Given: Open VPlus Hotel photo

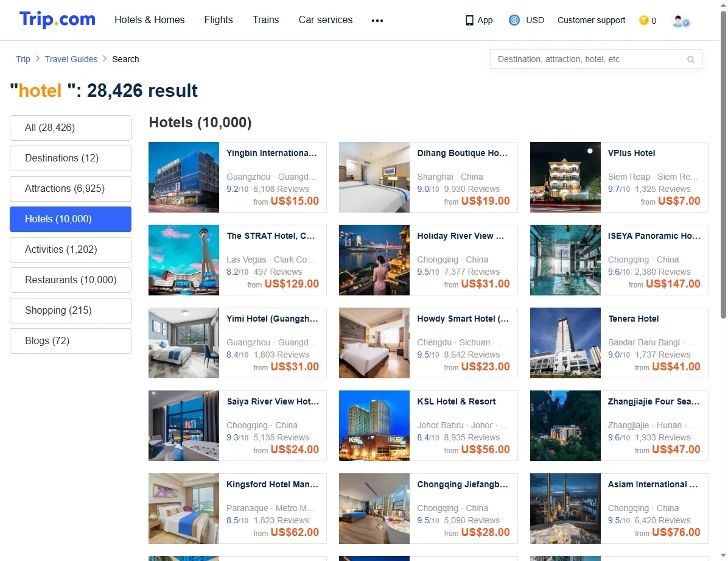Looking at the screenshot, I should pyautogui.click(x=565, y=177).
